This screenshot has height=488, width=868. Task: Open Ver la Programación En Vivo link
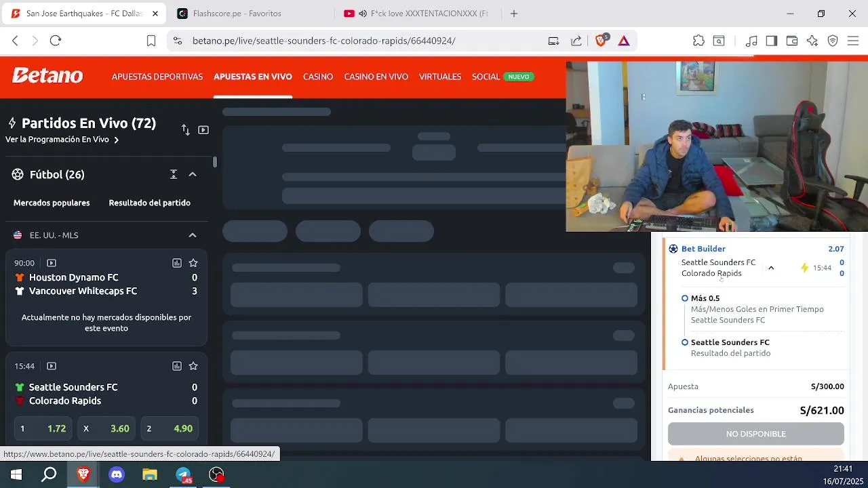point(62,140)
